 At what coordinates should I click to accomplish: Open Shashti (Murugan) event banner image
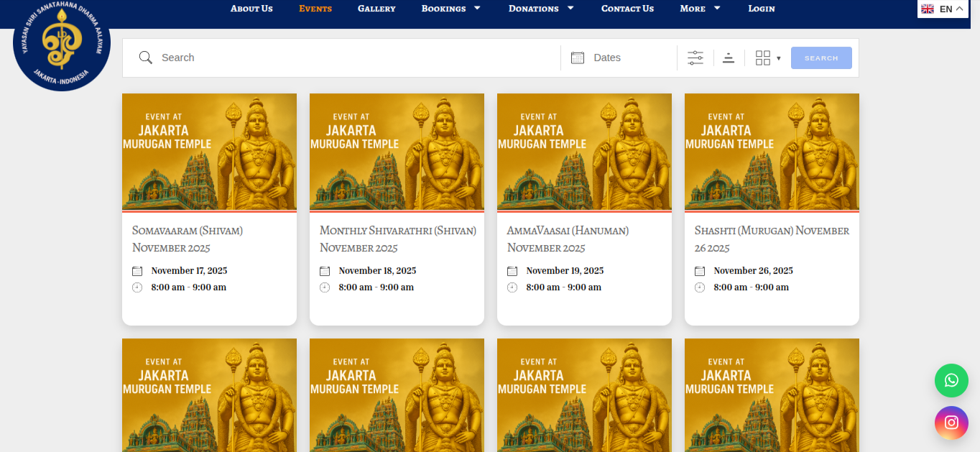(x=772, y=152)
